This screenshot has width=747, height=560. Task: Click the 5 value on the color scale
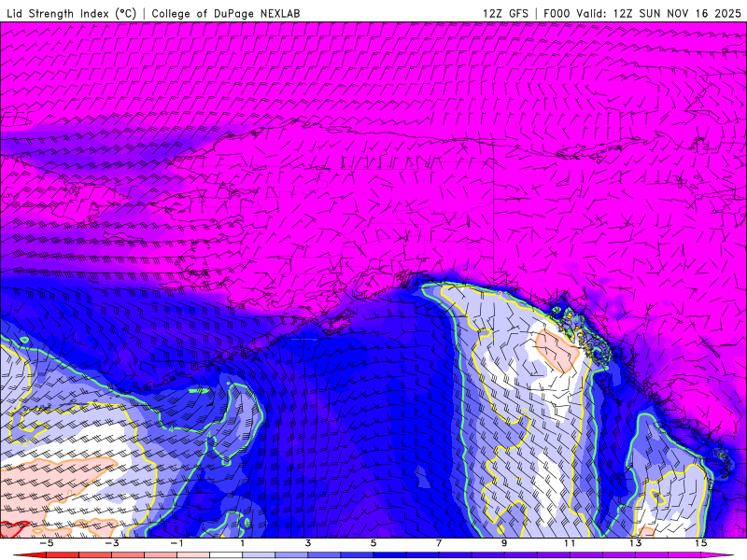pos(373,543)
